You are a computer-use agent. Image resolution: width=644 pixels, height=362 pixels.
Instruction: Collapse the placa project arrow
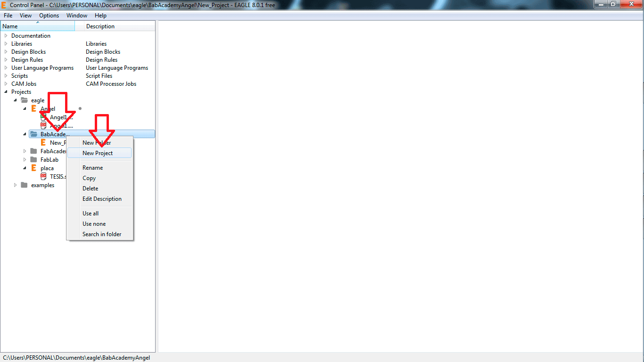(25, 168)
